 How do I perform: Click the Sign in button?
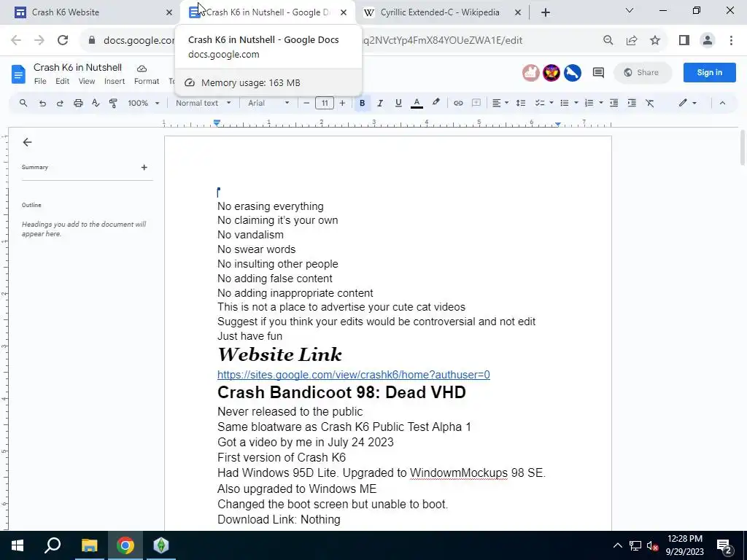coord(709,72)
